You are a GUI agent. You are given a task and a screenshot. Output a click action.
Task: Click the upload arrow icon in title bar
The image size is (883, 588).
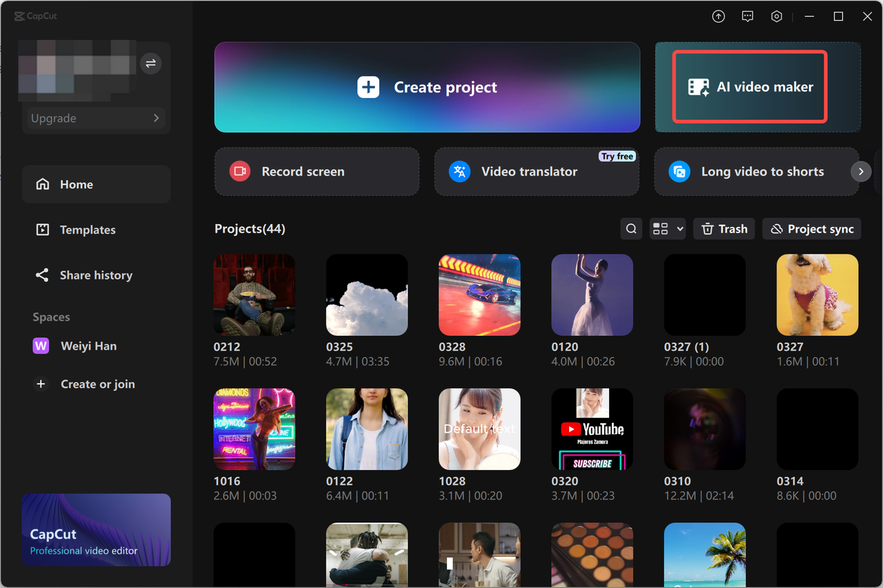pyautogui.click(x=718, y=16)
